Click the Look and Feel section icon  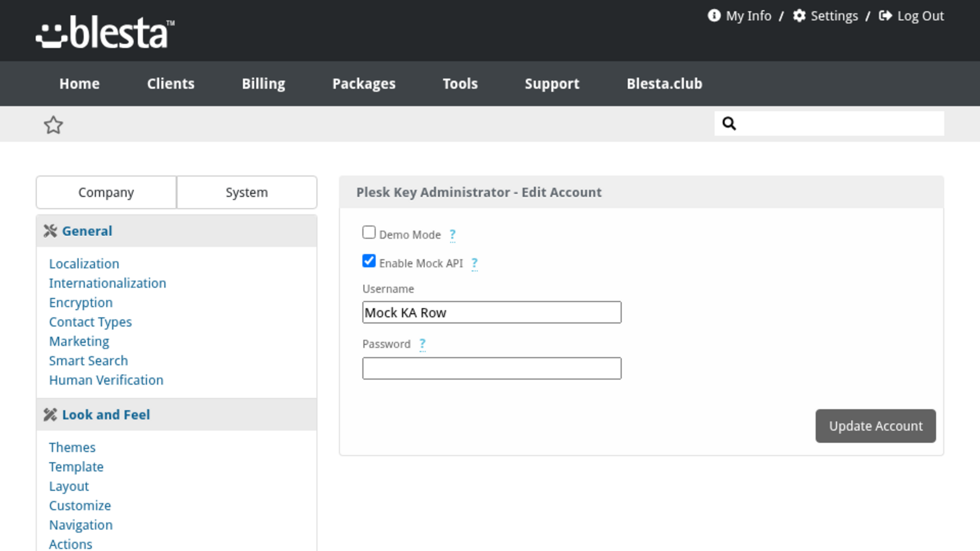(x=50, y=415)
